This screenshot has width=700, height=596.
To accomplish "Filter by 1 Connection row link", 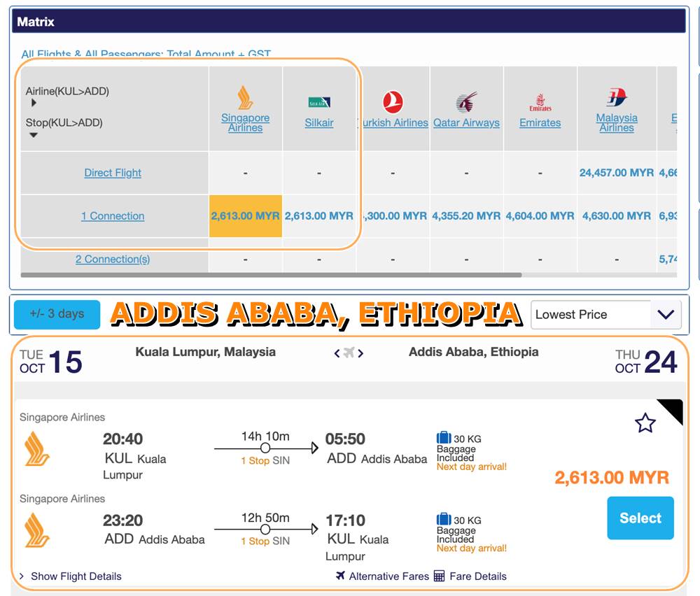I will click(113, 216).
